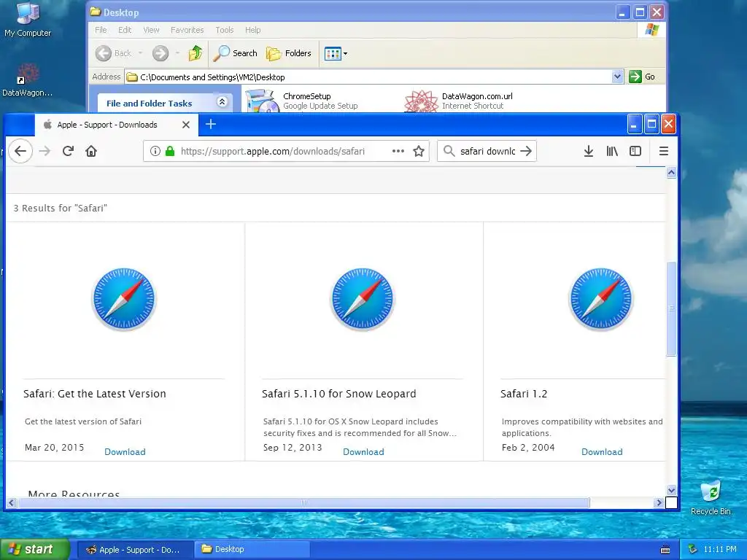747x560 pixels.
Task: Click Search button in explorer toolbar
Action: [235, 53]
